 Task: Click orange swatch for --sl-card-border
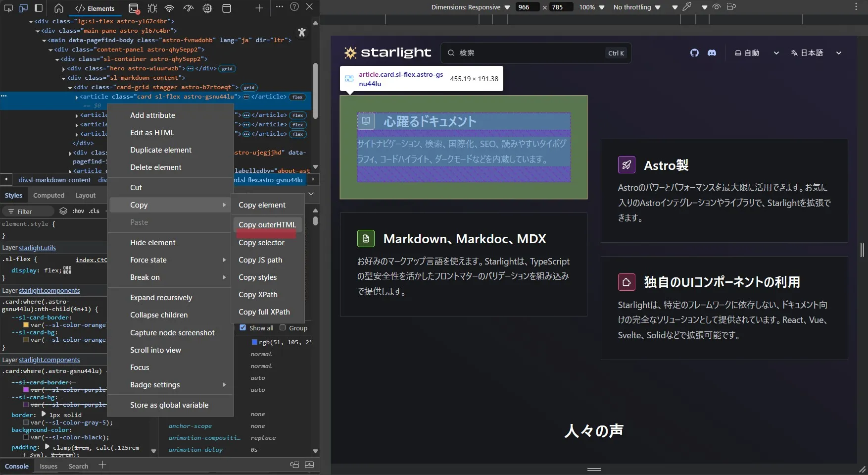point(26,325)
